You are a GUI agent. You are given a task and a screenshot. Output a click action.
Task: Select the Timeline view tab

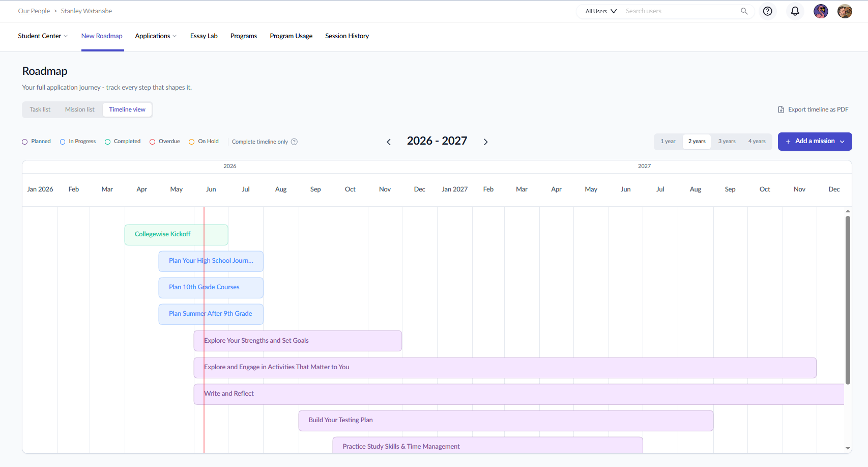point(127,109)
